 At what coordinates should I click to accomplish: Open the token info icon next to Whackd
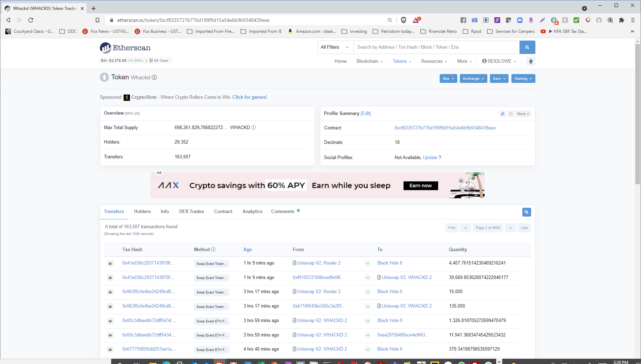click(154, 78)
